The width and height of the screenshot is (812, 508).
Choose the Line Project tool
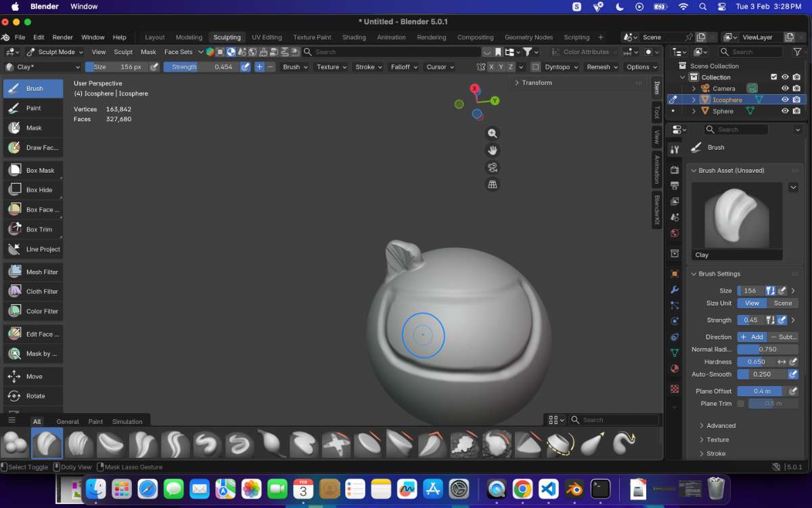point(33,249)
